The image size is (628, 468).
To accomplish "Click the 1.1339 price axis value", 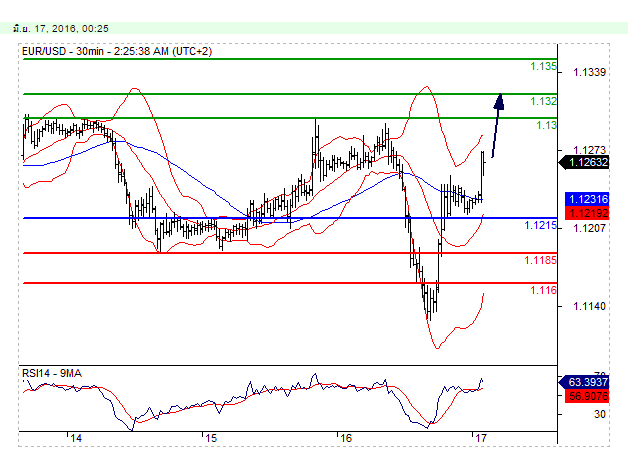I will 590,72.
